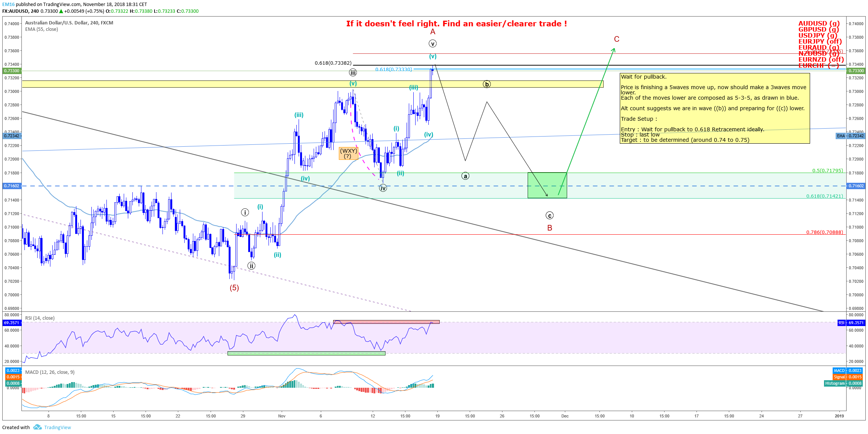
Task: Click the blue 0.71602 price tag on right axis
Action: (x=856, y=186)
